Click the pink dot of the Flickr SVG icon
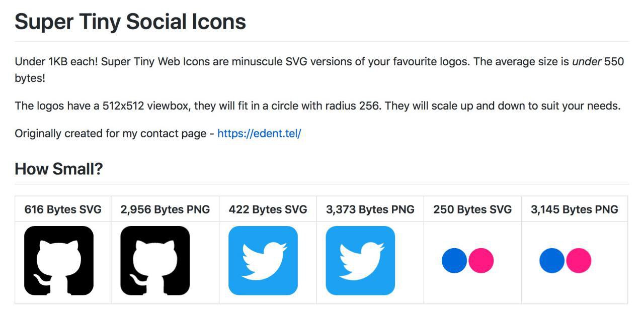This screenshot has height=318, width=644. [481, 261]
